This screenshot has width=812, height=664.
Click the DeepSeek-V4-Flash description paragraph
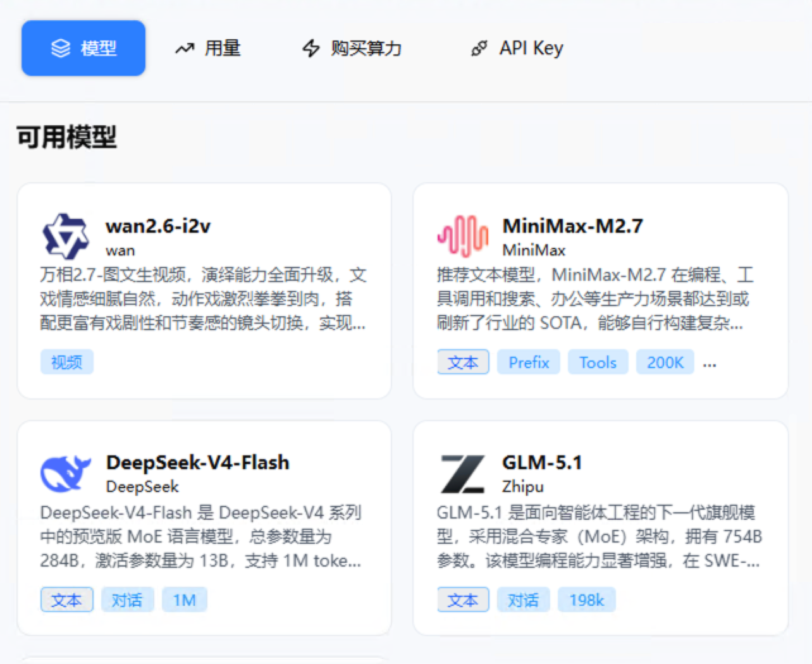pyautogui.click(x=201, y=536)
